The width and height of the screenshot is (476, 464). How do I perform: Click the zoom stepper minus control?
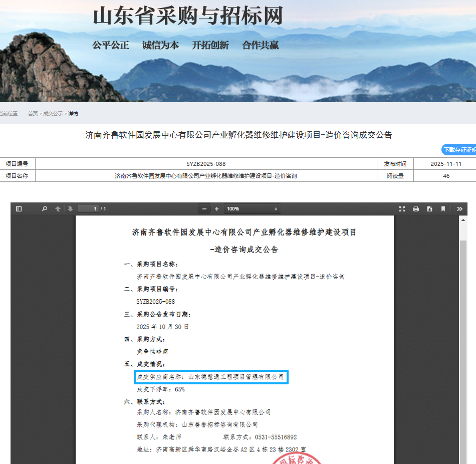(x=204, y=208)
